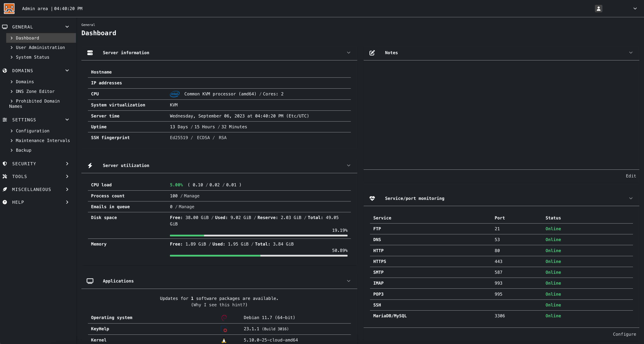
Task: Open the top-right user dropdown arrow
Action: (x=635, y=9)
